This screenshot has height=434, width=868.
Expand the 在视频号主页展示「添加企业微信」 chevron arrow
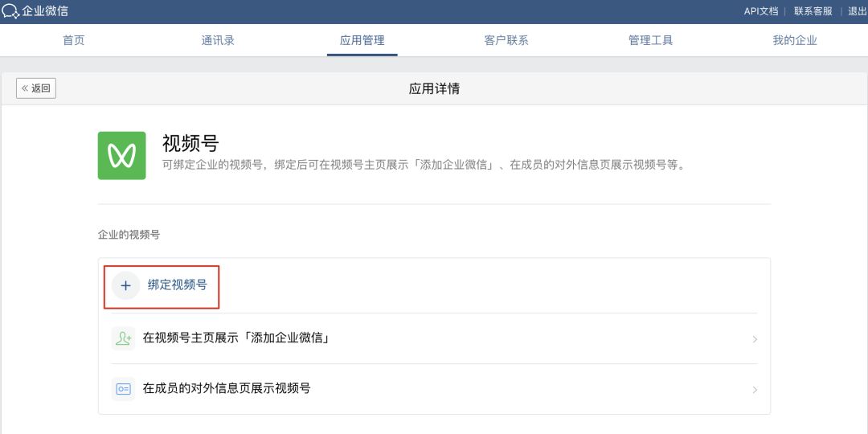click(755, 339)
